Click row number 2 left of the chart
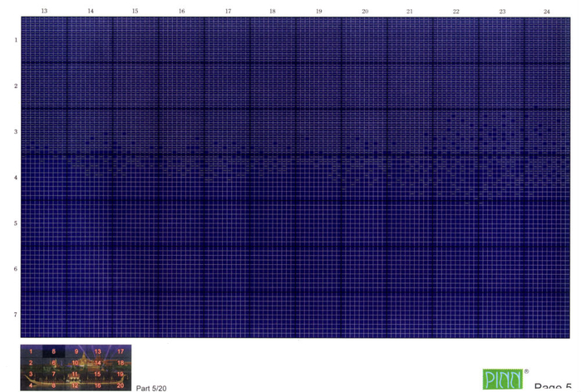Viewport: 581px width, 392px height. [x=16, y=86]
